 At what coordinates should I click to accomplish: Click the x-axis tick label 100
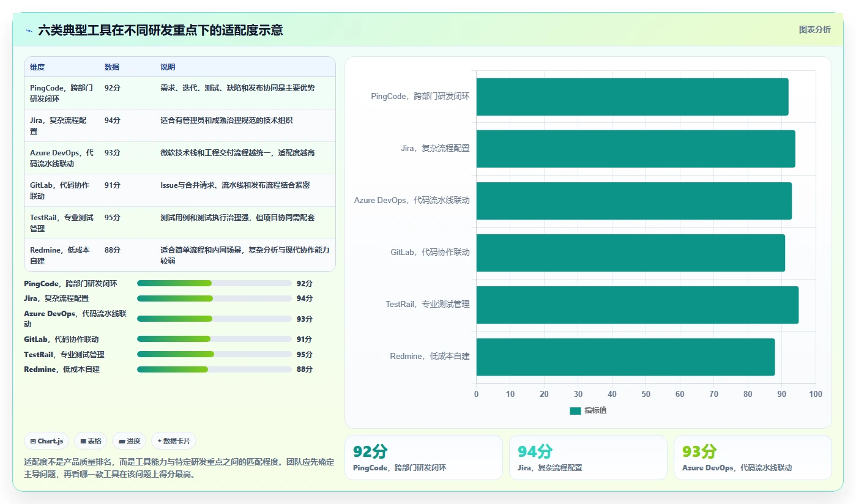pyautogui.click(x=816, y=395)
